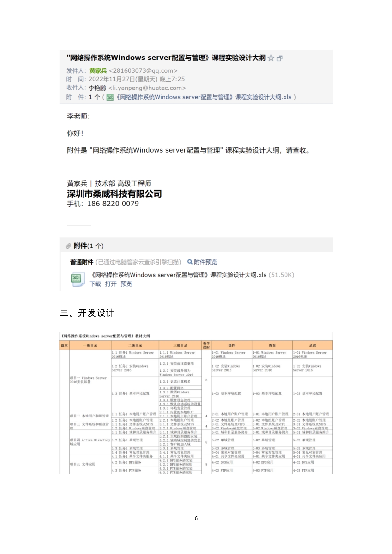
Task: Click the cell 5.2 任务2 单域管理
Action: pyautogui.click(x=135, y=440)
